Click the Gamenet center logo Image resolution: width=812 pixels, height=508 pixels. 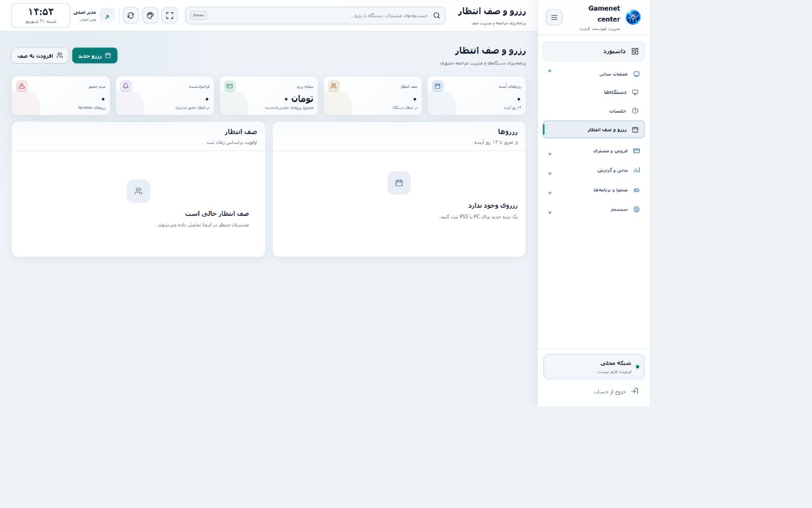(633, 17)
